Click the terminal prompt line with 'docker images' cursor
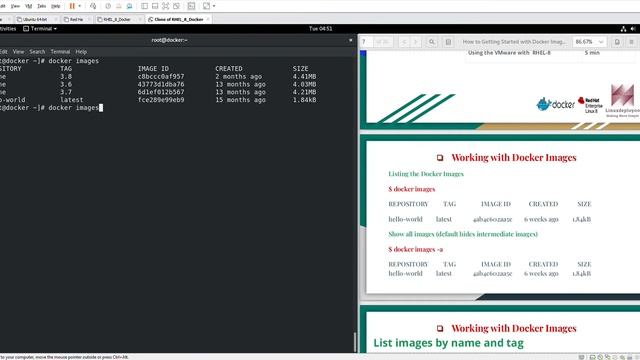Image resolution: width=640 pixels, height=360 pixels. pos(51,108)
